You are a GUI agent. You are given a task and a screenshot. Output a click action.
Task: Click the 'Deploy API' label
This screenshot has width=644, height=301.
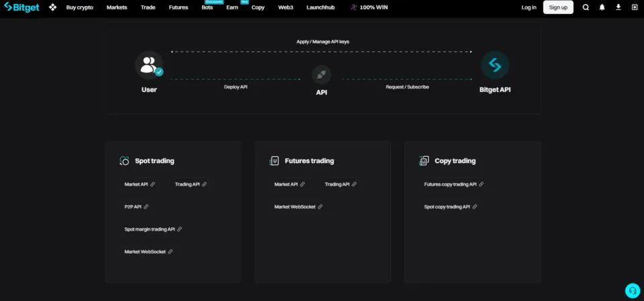pos(235,87)
